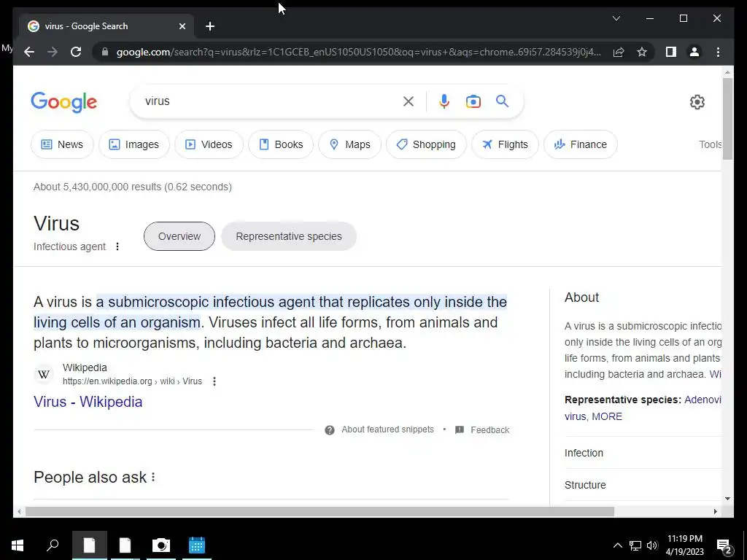Show hidden system tray icons

tap(617, 545)
